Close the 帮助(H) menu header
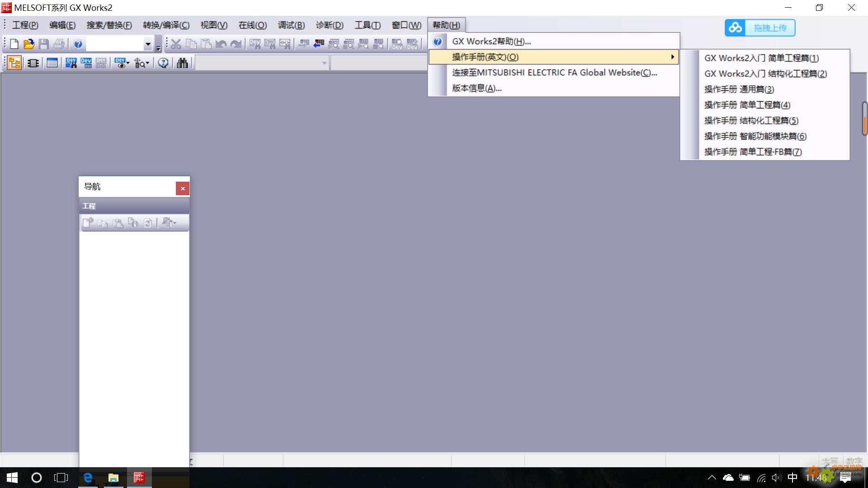The image size is (868, 488). coord(446,25)
